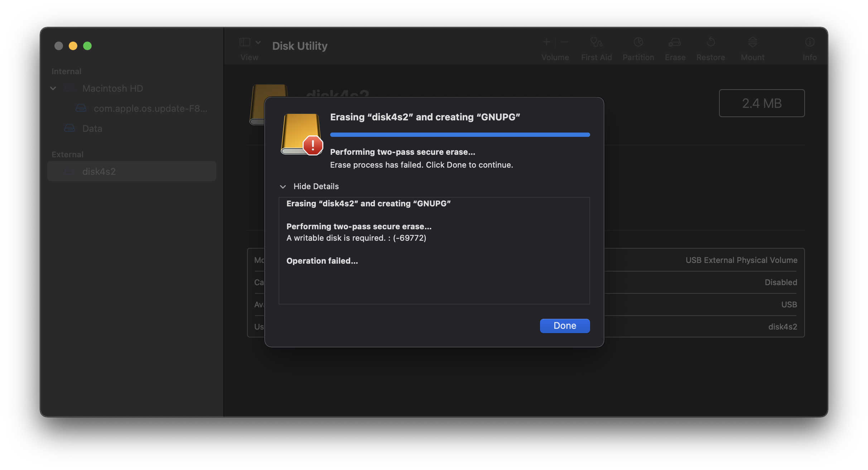Image resolution: width=868 pixels, height=470 pixels.
Task: Click the sidebar View toggle icon
Action: pyautogui.click(x=245, y=42)
